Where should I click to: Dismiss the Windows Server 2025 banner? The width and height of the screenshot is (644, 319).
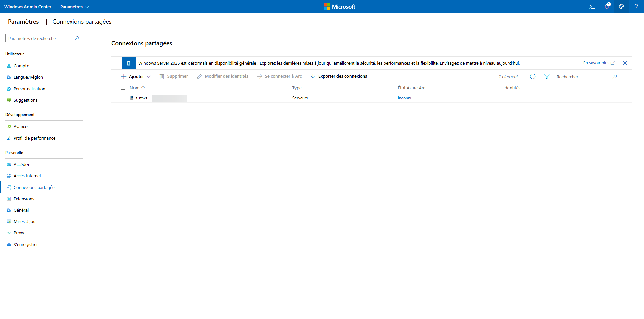coord(625,63)
